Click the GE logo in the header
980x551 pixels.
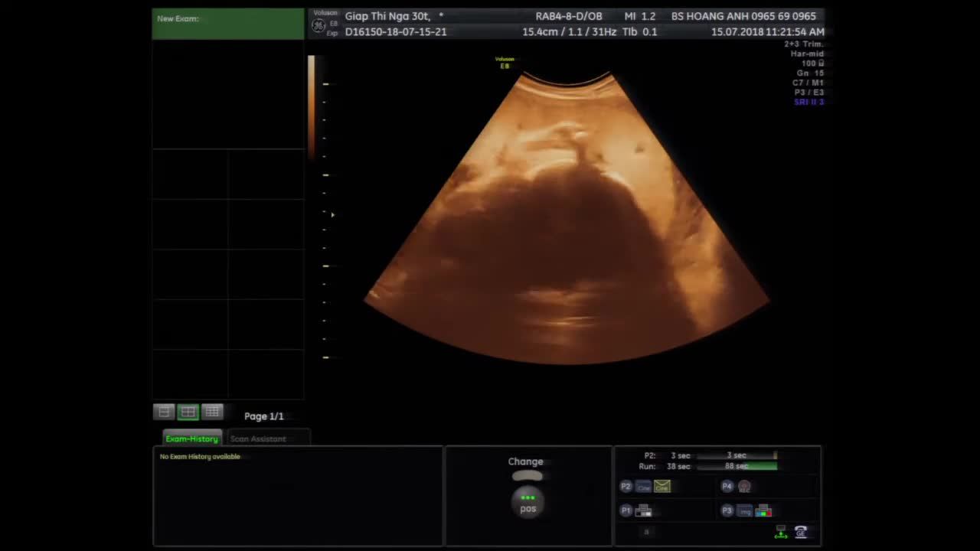coord(318,25)
